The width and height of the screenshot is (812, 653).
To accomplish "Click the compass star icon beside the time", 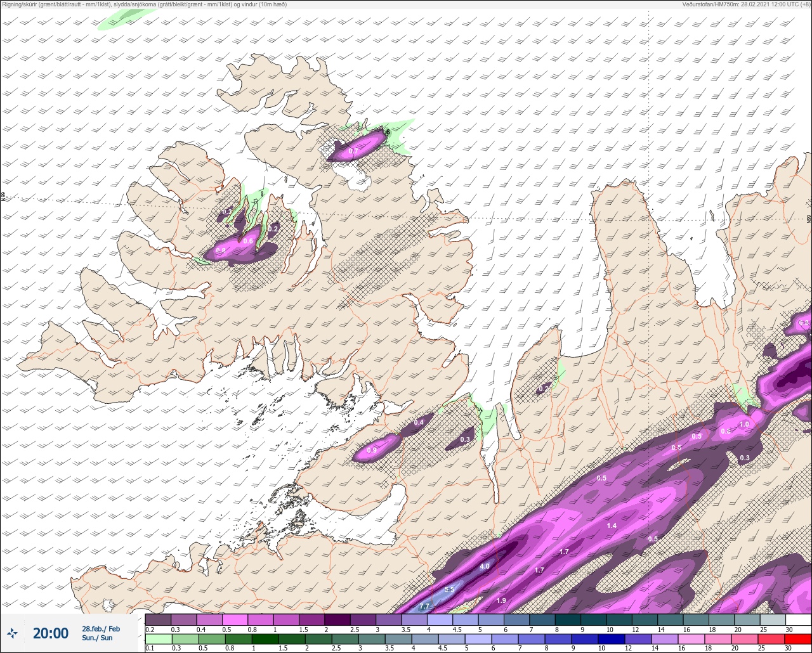I will point(13,633).
